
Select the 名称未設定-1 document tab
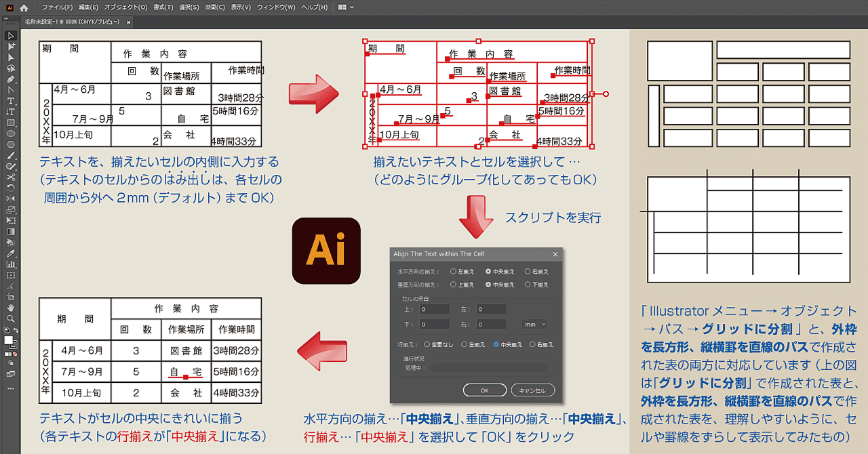pyautogui.click(x=68, y=21)
